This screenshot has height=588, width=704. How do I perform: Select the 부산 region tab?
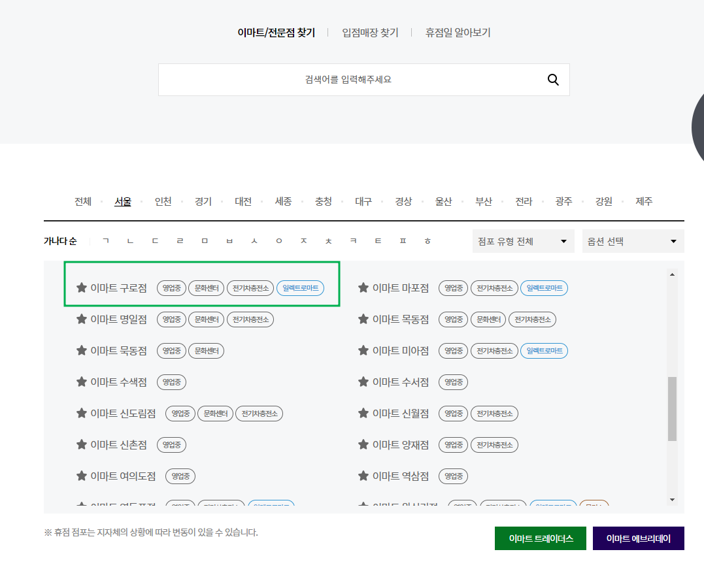[484, 201]
